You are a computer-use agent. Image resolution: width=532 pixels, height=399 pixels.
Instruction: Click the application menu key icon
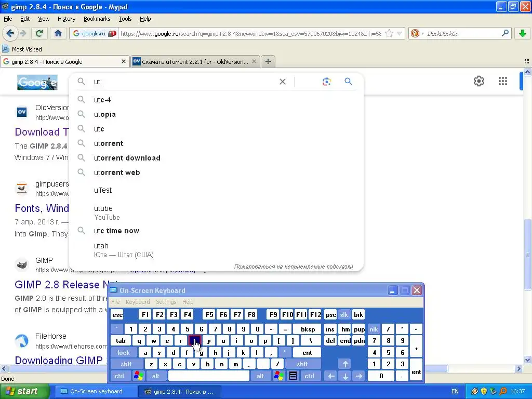click(293, 376)
